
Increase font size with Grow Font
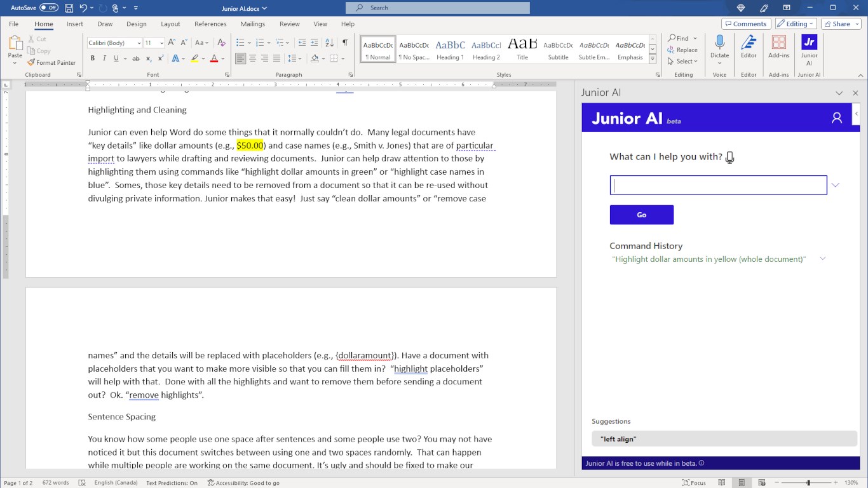tap(172, 43)
